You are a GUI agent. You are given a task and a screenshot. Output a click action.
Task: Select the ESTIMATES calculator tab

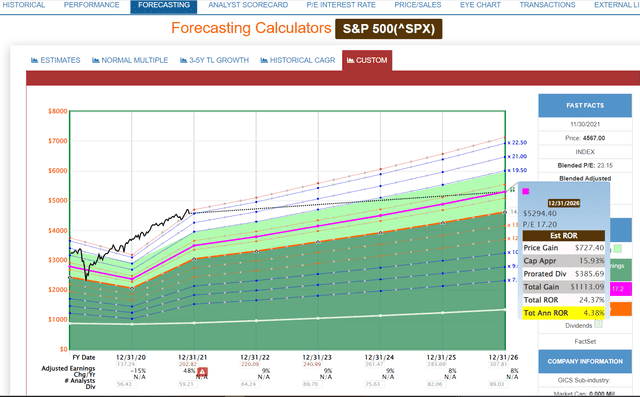pyautogui.click(x=56, y=60)
